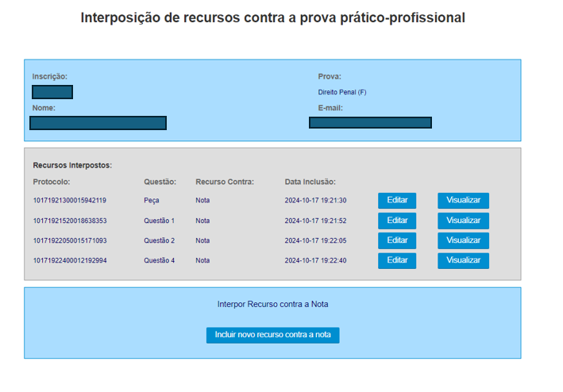
Task: Click the redacted E-mail field
Action: tap(370, 122)
